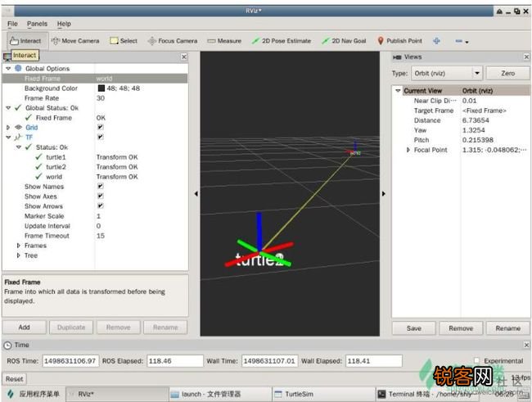Collapse the Current View node

pyautogui.click(x=399, y=91)
